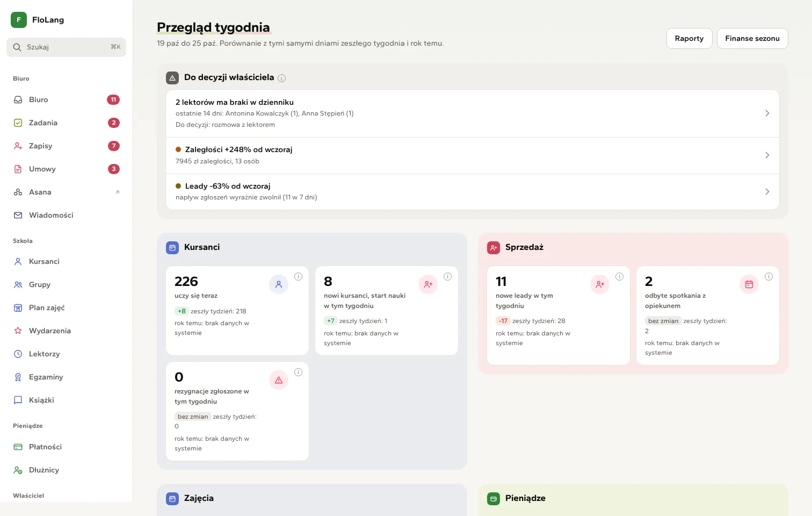This screenshot has width=812, height=516.
Task: Click info icon on the nowi kursanci card
Action: coord(448,276)
